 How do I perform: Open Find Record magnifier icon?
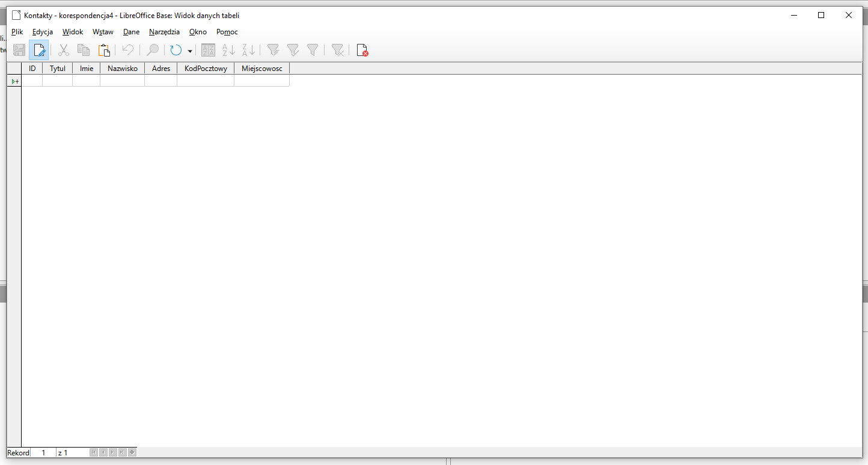[x=153, y=51]
